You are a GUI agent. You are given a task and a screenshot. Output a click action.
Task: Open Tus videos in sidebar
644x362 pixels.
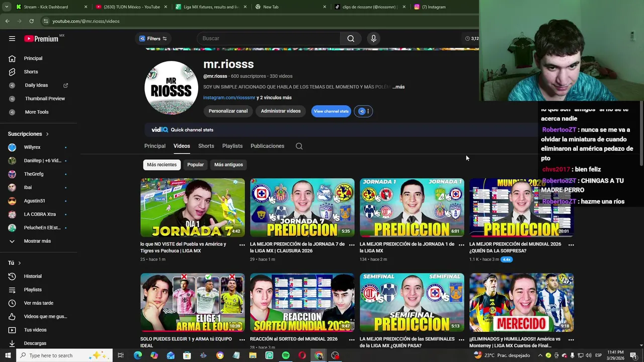point(35,330)
